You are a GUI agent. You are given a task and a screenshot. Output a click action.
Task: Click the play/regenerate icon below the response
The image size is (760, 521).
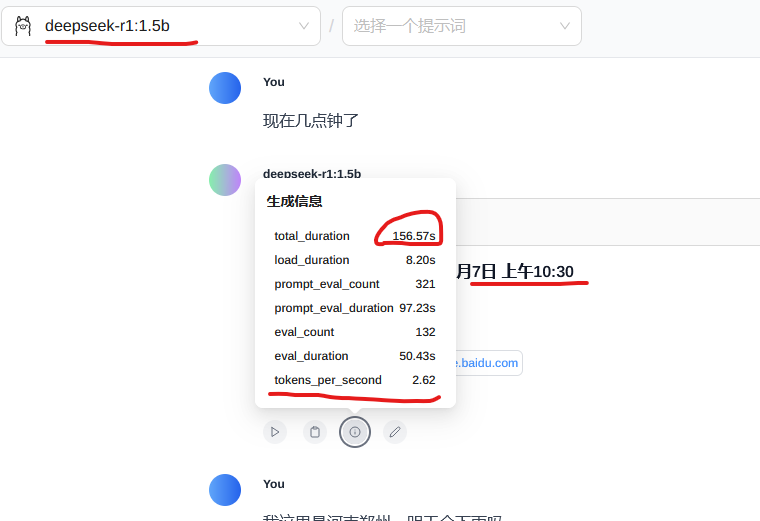coord(275,432)
